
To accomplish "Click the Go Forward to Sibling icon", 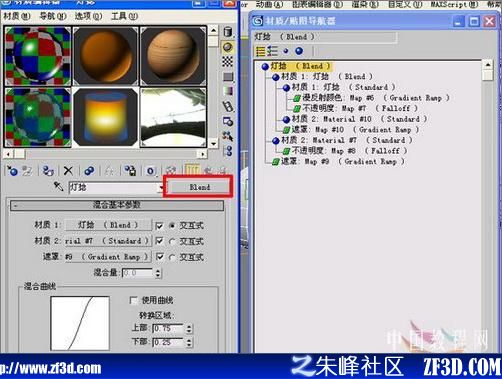I will 222,171.
